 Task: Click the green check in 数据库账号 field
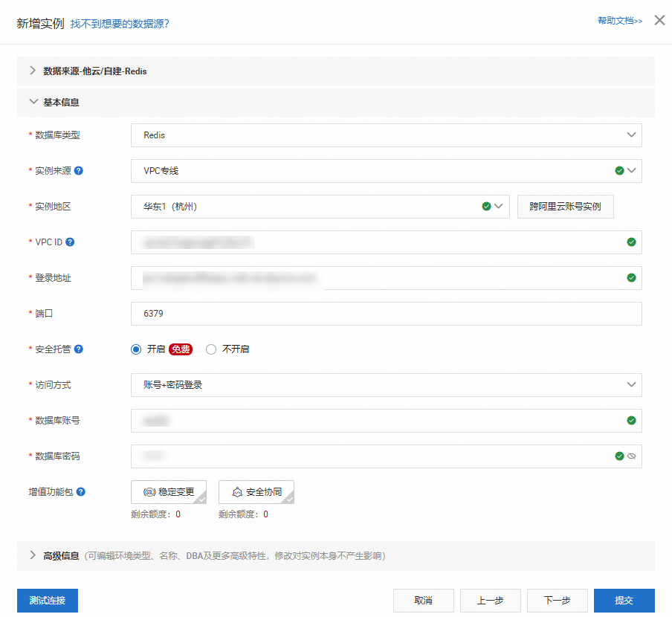pos(631,420)
